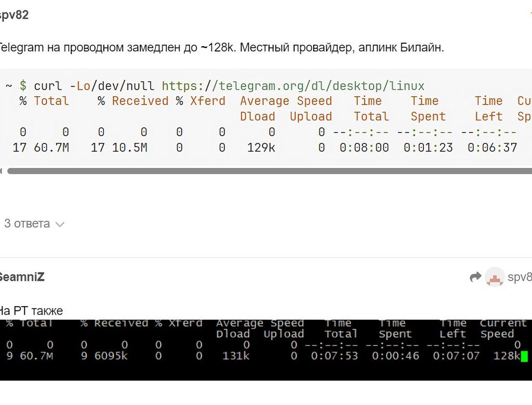Open the spv82 author profile at top
Viewport: 532px width, 405px height.
point(14,15)
